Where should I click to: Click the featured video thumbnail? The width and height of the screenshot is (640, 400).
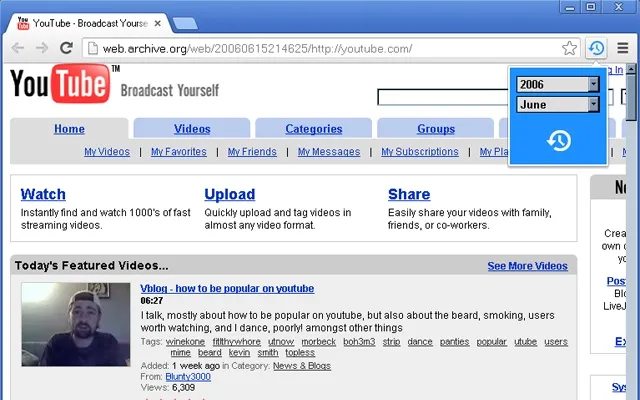click(76, 324)
